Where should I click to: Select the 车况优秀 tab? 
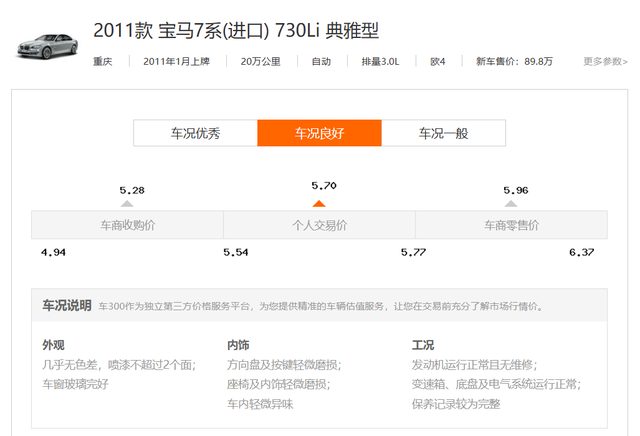click(196, 133)
